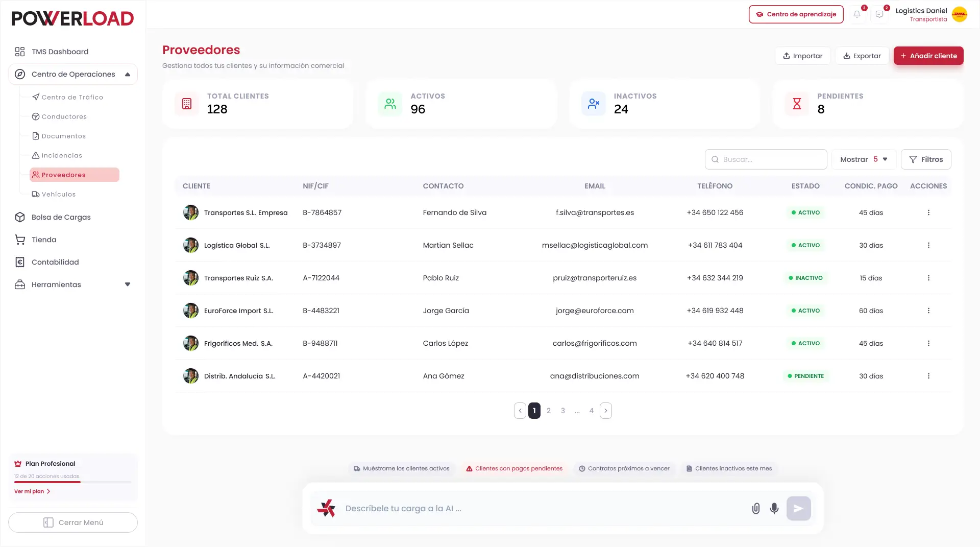Sort by the ESTADO column header
The image size is (980, 547).
click(805, 186)
